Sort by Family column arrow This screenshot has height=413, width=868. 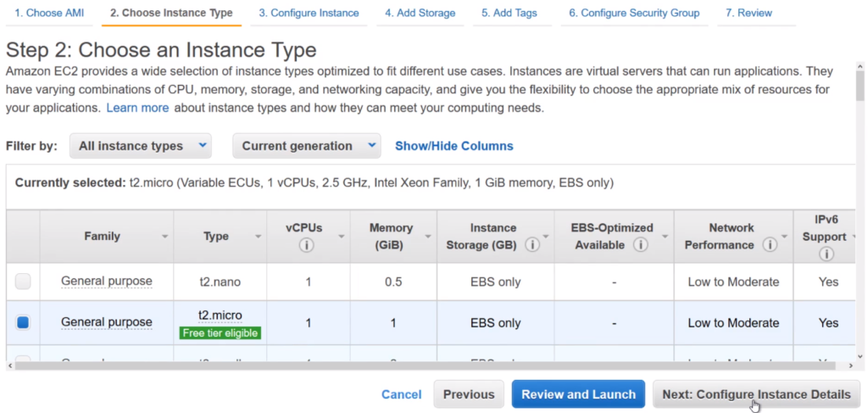(164, 237)
